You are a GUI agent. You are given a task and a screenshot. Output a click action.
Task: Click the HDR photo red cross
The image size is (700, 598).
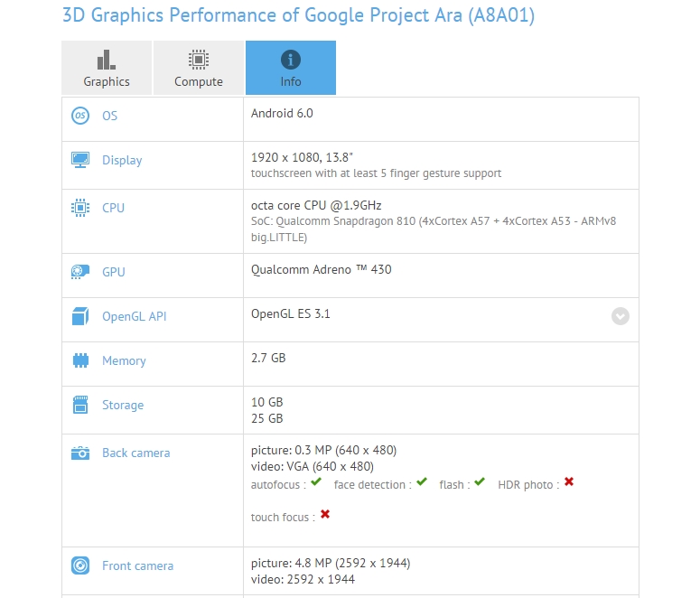[x=569, y=482]
